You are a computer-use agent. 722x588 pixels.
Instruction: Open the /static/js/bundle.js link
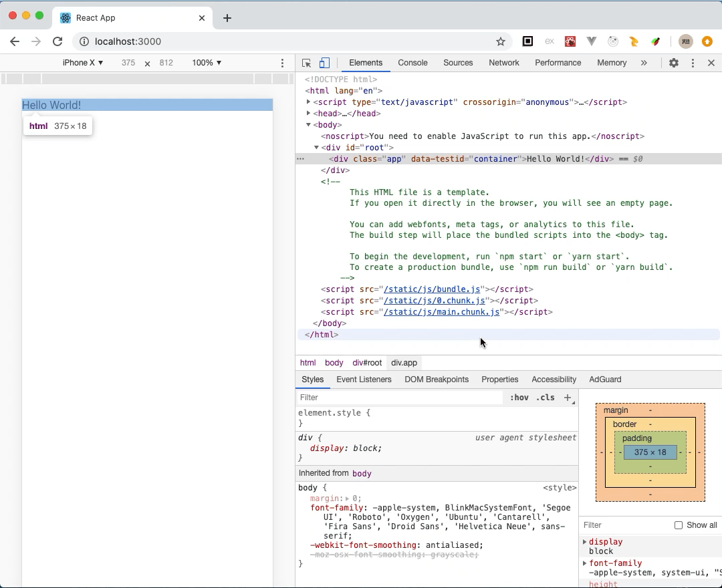(432, 289)
